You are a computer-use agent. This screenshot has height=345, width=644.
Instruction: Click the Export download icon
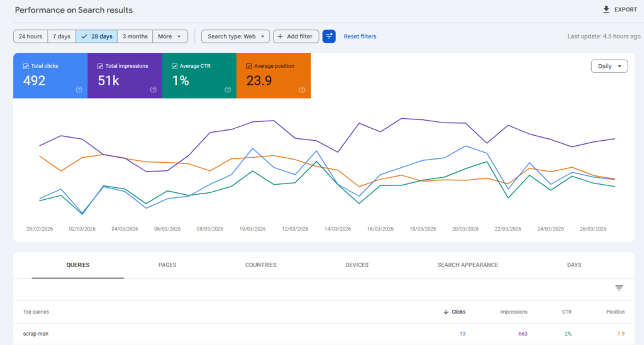click(x=606, y=10)
